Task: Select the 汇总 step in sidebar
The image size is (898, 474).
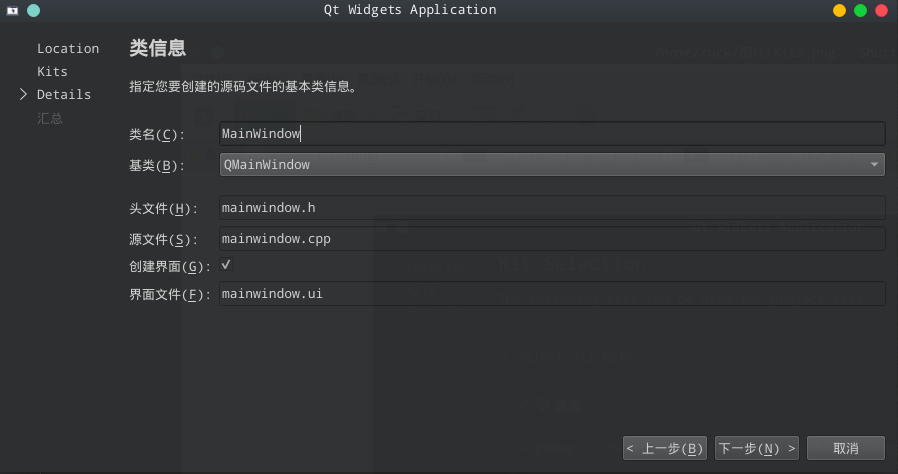Action: [x=50, y=118]
